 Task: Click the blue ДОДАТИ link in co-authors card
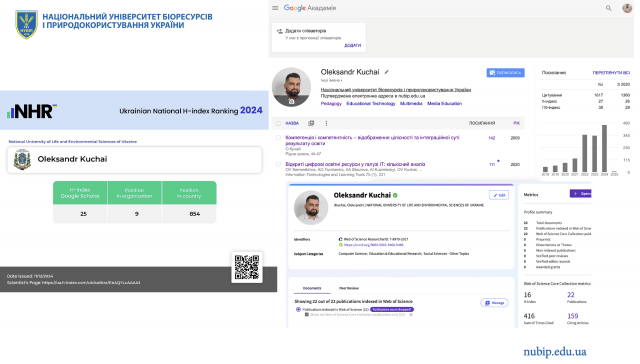click(352, 45)
